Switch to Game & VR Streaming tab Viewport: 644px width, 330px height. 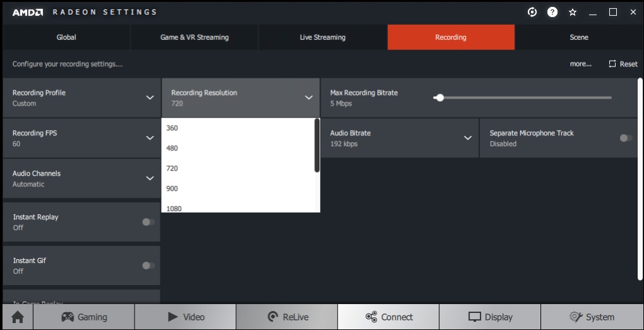[x=194, y=37]
